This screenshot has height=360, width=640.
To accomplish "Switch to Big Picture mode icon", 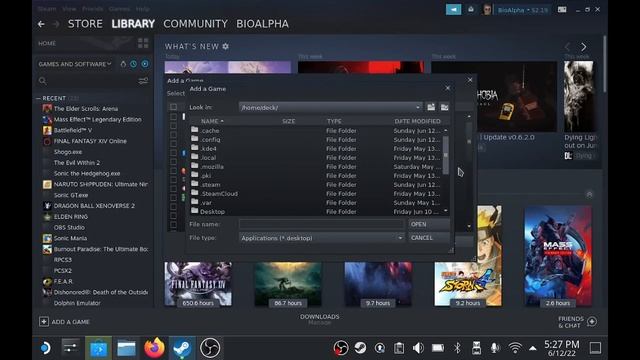I will [x=562, y=9].
